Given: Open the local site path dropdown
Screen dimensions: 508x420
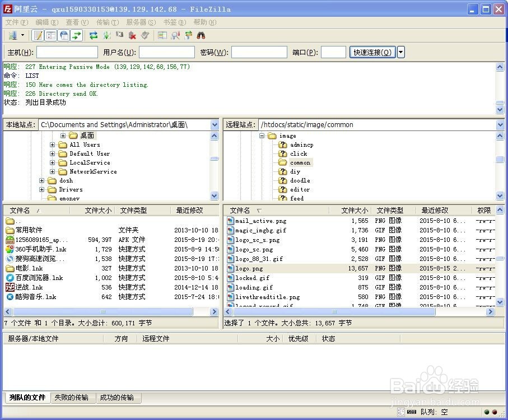Looking at the screenshot, I should coord(215,125).
